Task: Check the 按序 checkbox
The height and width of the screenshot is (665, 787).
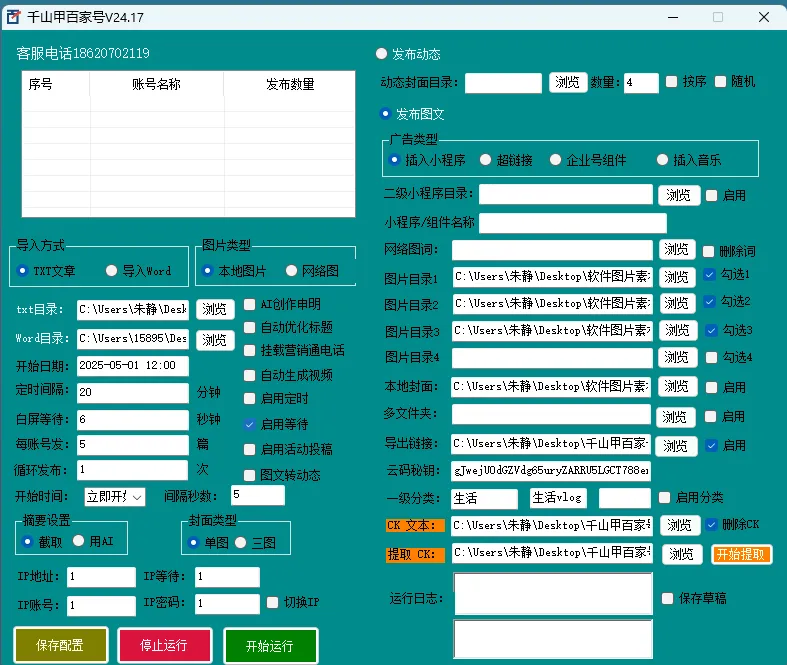Action: (672, 82)
